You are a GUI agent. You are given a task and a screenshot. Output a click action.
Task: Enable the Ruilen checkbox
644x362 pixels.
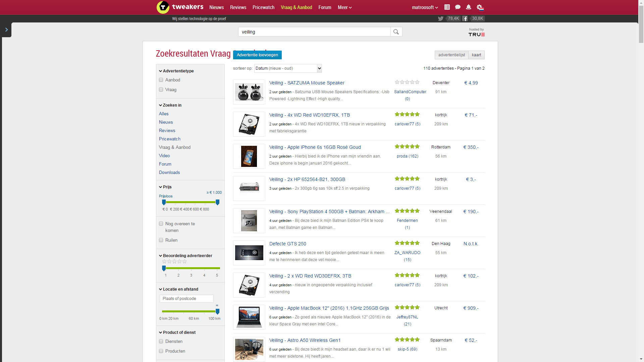pyautogui.click(x=161, y=240)
